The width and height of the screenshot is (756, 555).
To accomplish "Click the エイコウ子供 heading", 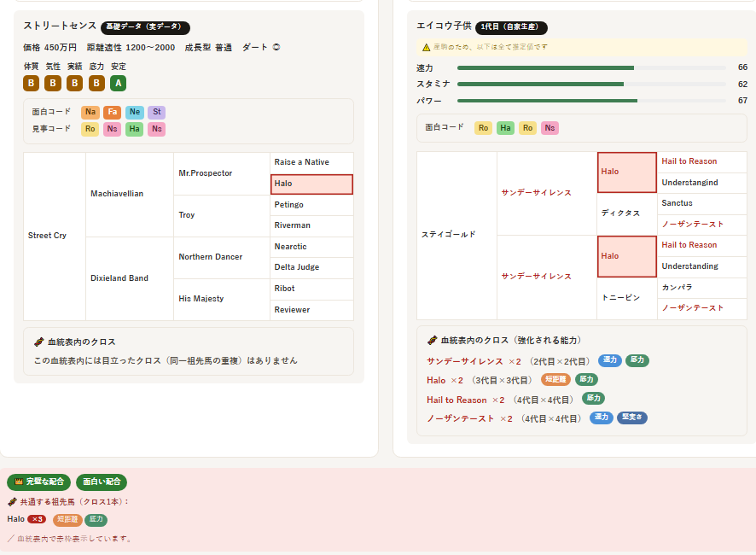I will [444, 26].
